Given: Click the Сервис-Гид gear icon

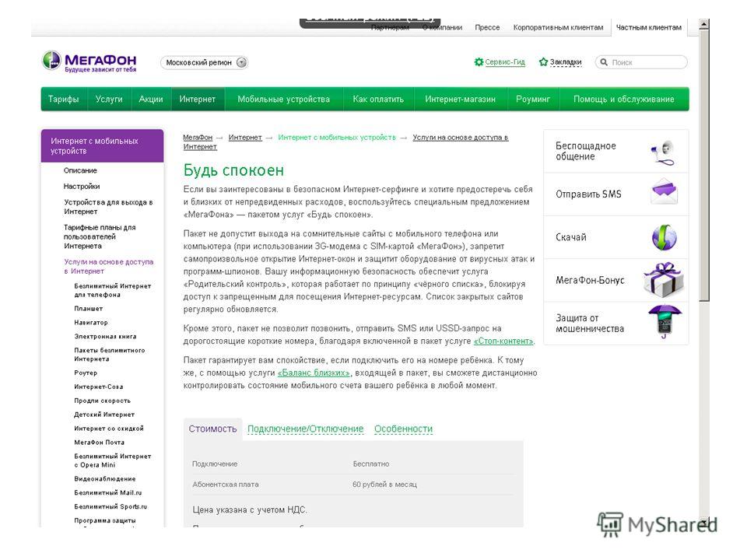Looking at the screenshot, I should coord(479,62).
